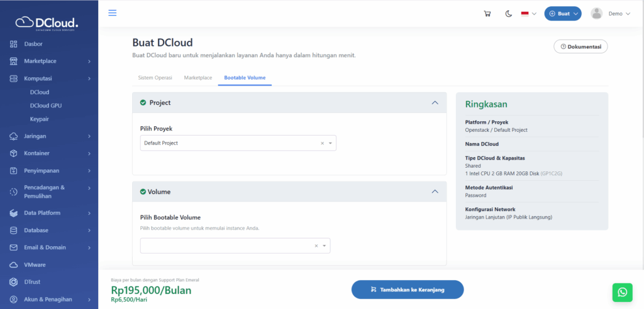Clear the Default Project selection
Screen dimensions: 644x309
coord(322,143)
